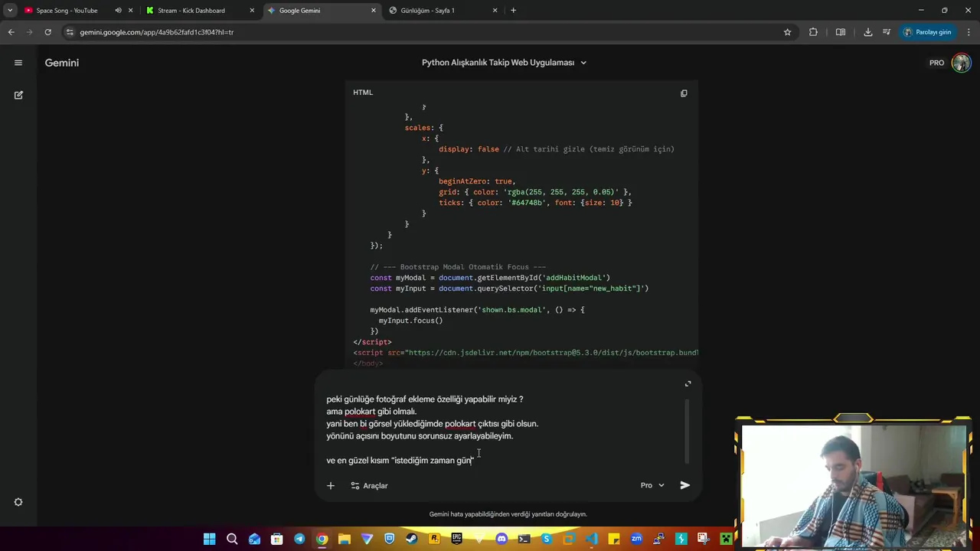Open File Explorer from the taskbar
This screenshot has height=551, width=980.
pyautogui.click(x=345, y=540)
